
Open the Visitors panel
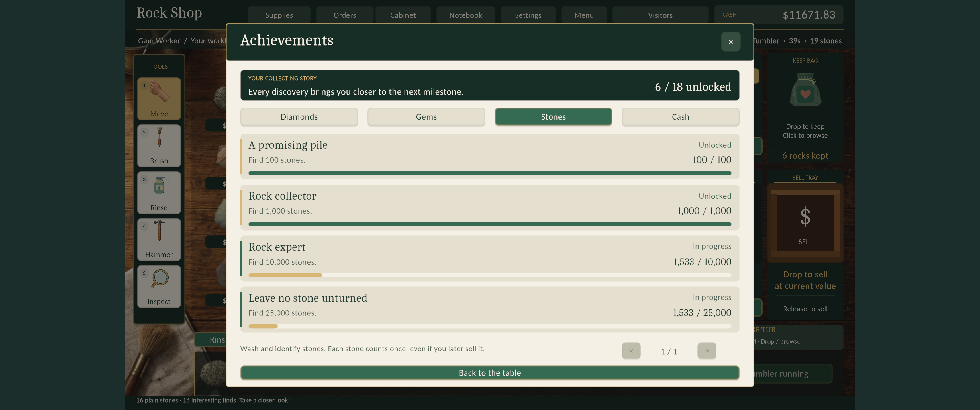(x=660, y=15)
